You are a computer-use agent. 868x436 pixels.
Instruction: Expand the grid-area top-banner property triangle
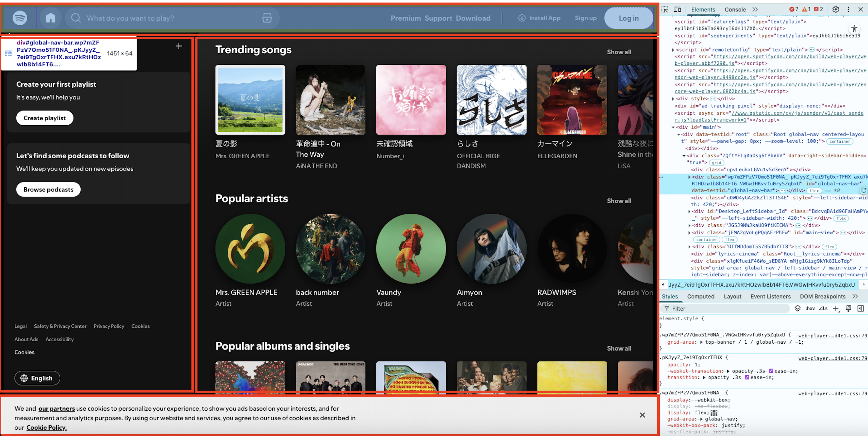click(702, 342)
